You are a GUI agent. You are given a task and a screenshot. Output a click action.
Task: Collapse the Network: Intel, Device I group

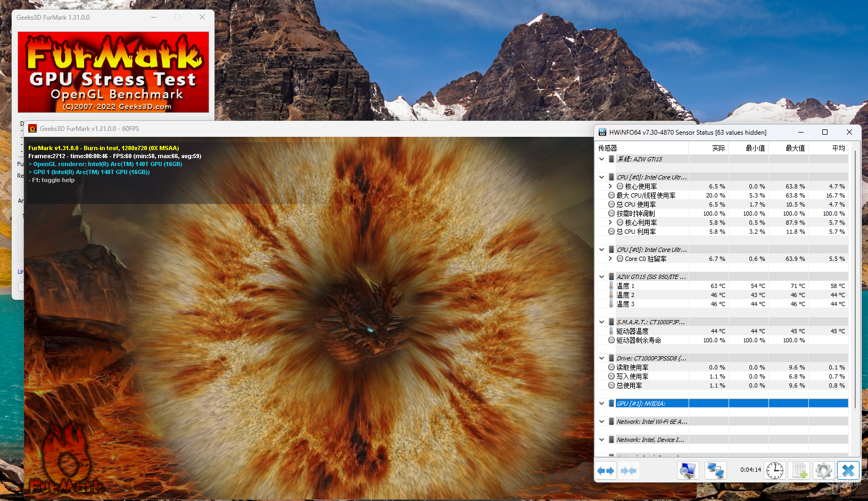(x=602, y=440)
